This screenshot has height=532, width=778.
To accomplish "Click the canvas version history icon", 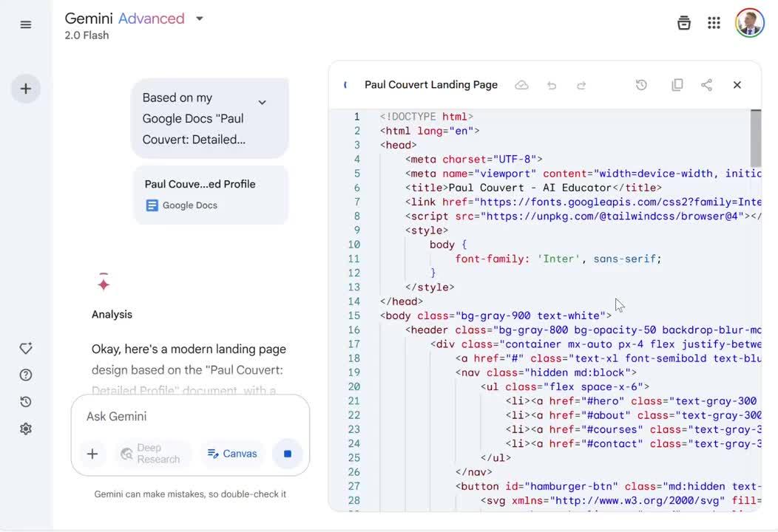I will click(641, 85).
